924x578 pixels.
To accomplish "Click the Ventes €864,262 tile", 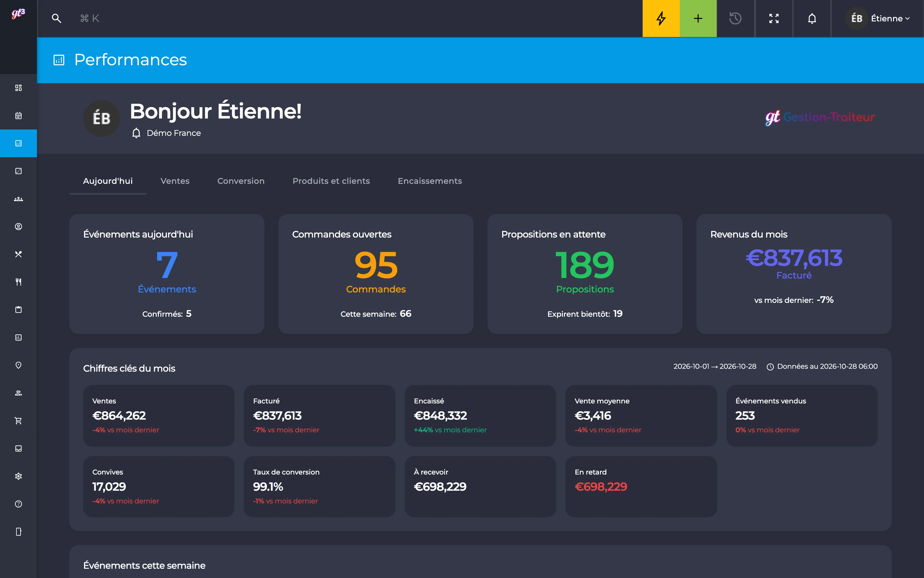I will coord(159,416).
